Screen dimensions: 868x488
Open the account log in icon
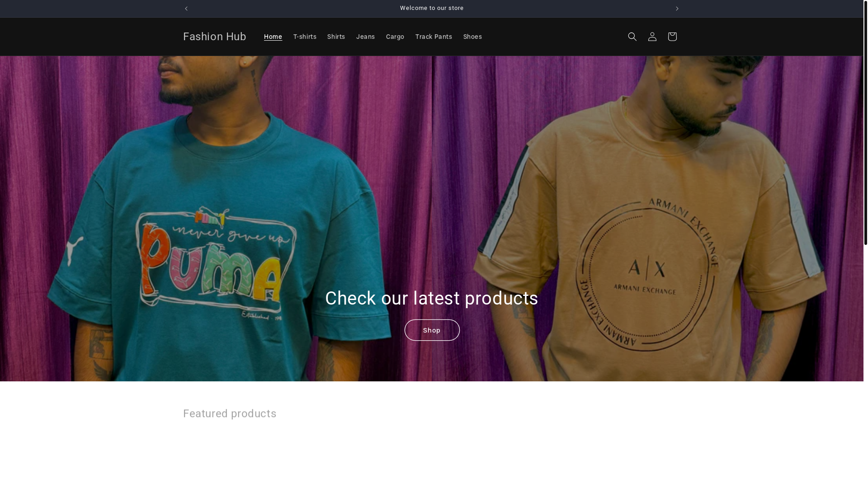652,37
